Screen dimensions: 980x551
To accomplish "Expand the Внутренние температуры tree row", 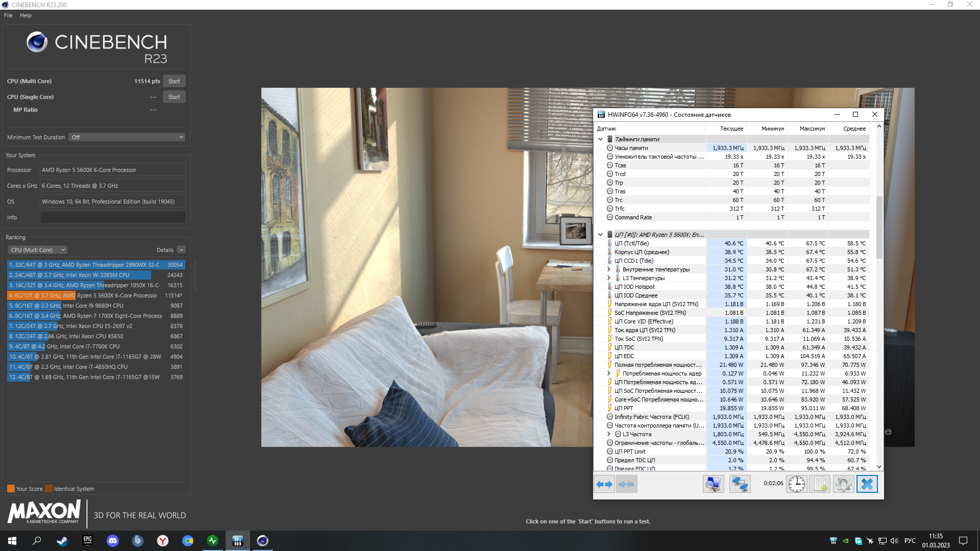I will [609, 269].
